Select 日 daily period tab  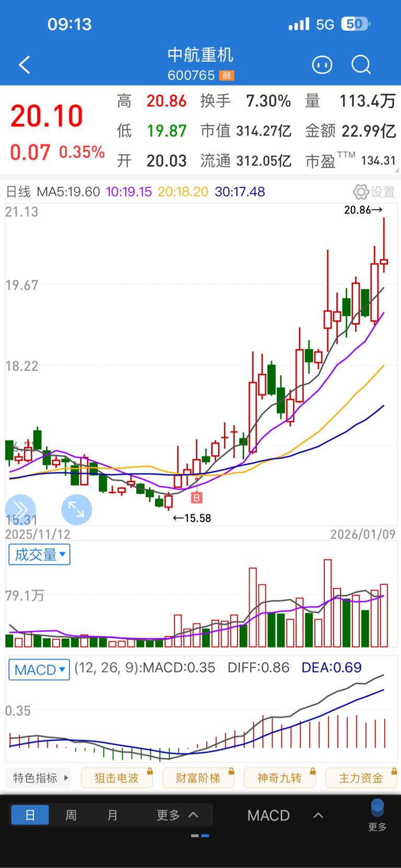tap(30, 815)
